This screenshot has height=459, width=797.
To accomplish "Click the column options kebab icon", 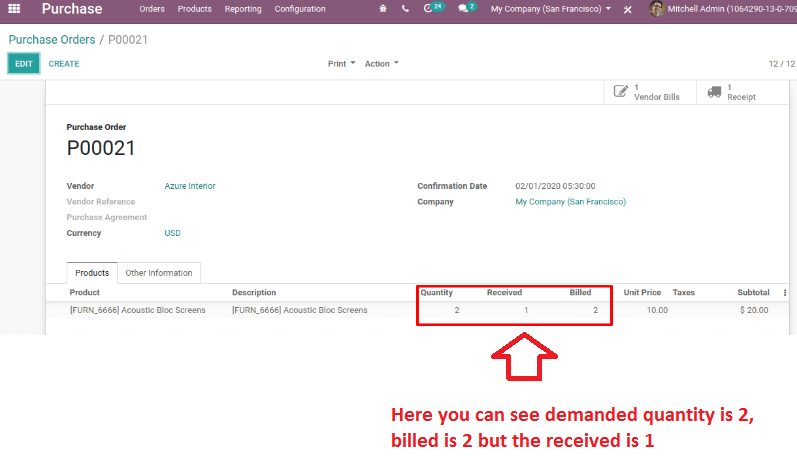I will click(784, 293).
